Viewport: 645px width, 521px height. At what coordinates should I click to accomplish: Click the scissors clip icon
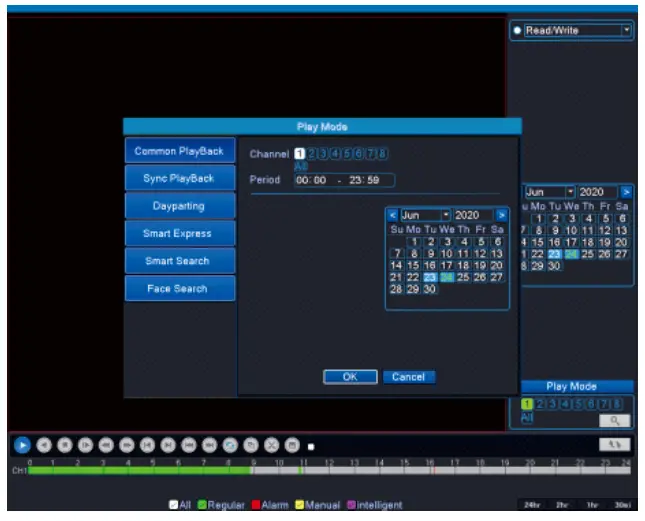point(271,445)
